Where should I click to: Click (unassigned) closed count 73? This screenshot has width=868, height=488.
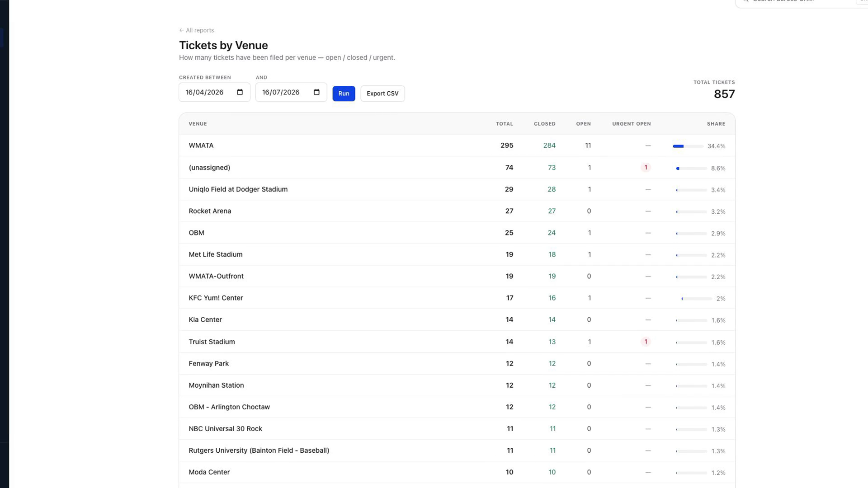click(552, 168)
